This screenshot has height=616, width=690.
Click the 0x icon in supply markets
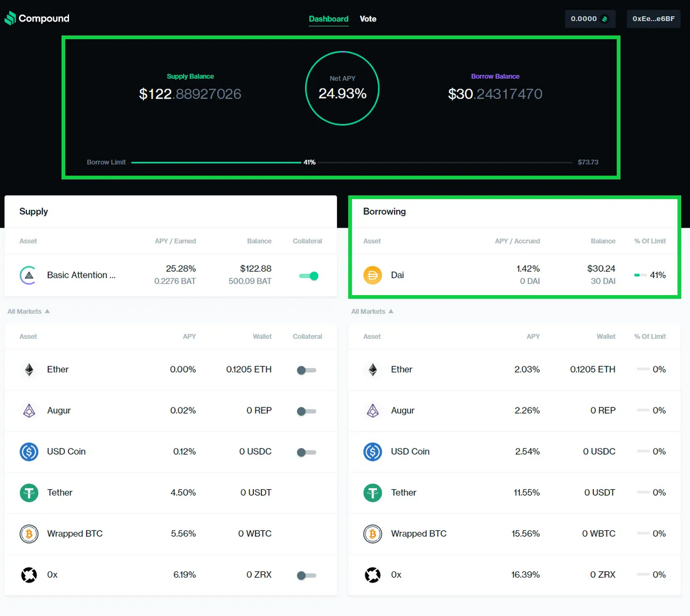coord(29,574)
